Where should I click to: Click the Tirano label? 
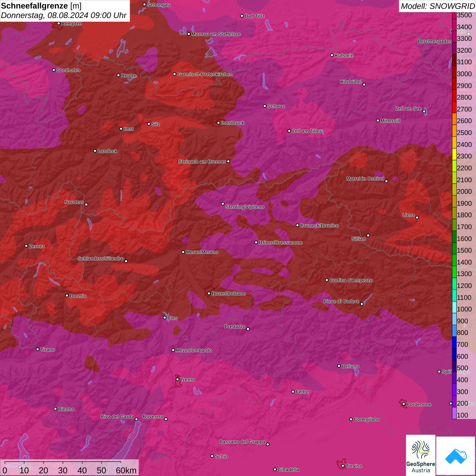pyautogui.click(x=48, y=350)
